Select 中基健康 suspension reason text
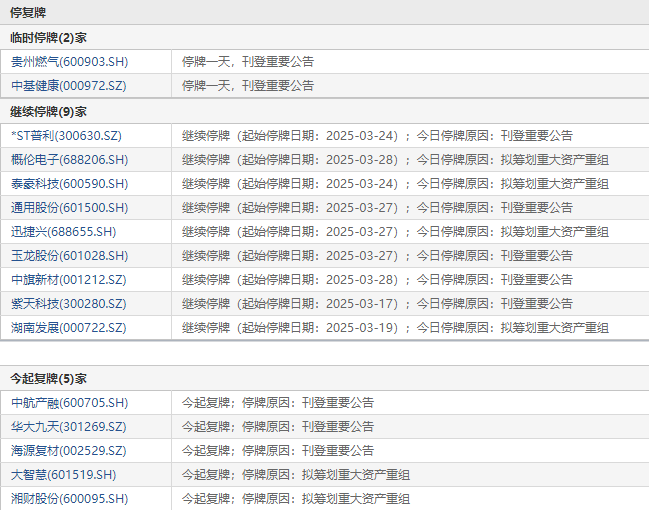Viewport: 649px width, 510px height. [248, 86]
